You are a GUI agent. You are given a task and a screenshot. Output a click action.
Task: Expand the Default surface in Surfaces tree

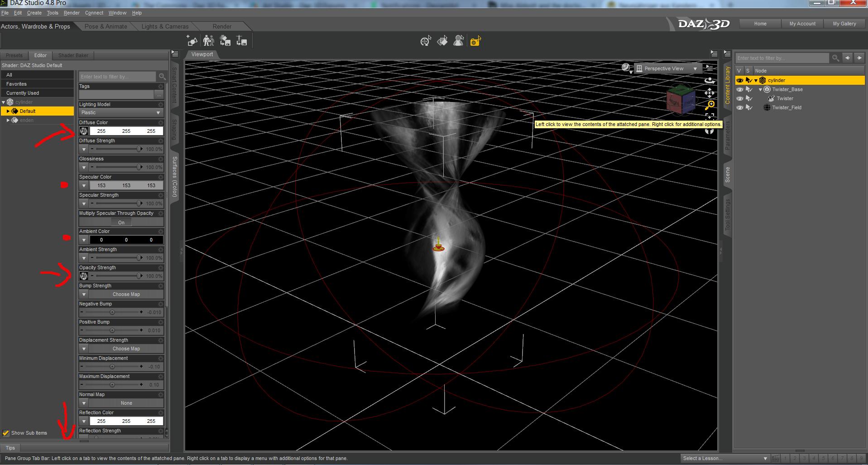[x=8, y=111]
